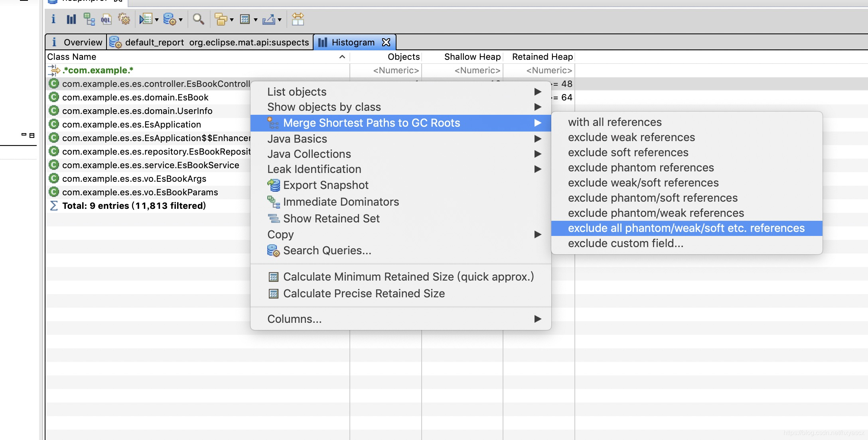Select the service.EsBookService row
This screenshot has width=868, height=440.
click(148, 165)
